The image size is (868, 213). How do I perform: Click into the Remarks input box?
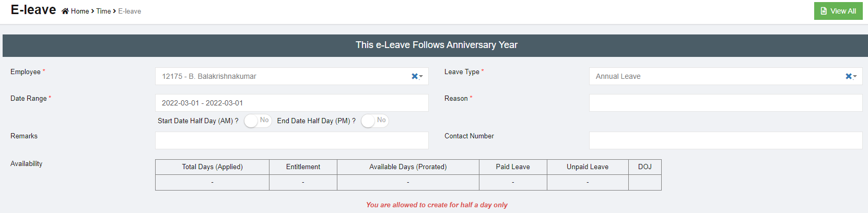tap(291, 140)
